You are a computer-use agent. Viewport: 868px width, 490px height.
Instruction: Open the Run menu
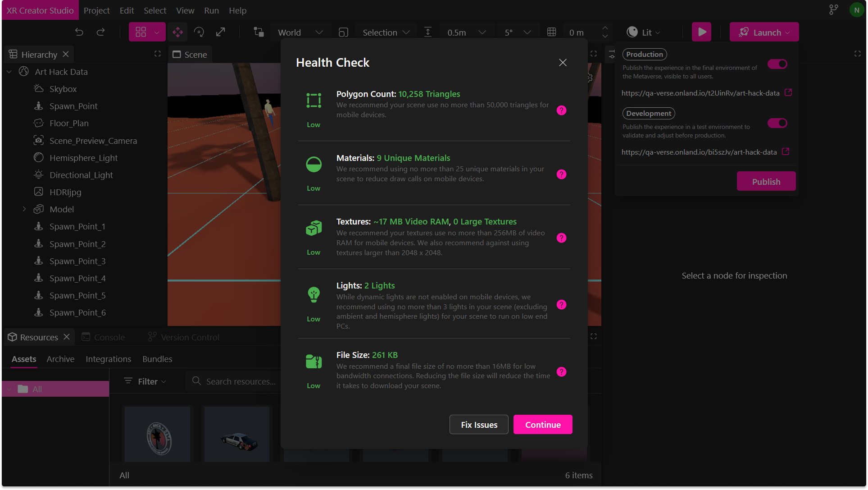(211, 10)
